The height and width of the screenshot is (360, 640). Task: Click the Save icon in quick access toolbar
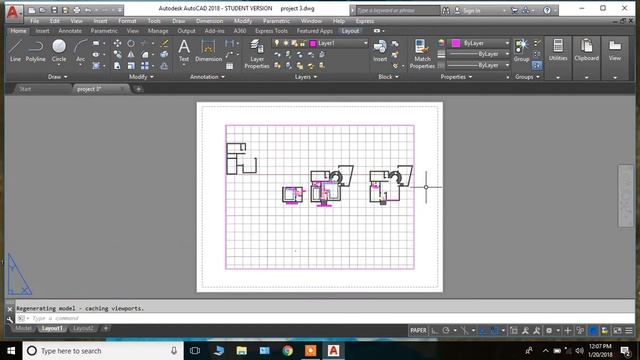[x=54, y=10]
